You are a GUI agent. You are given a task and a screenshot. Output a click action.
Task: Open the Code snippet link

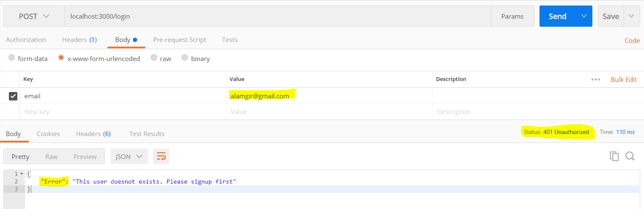click(x=632, y=41)
